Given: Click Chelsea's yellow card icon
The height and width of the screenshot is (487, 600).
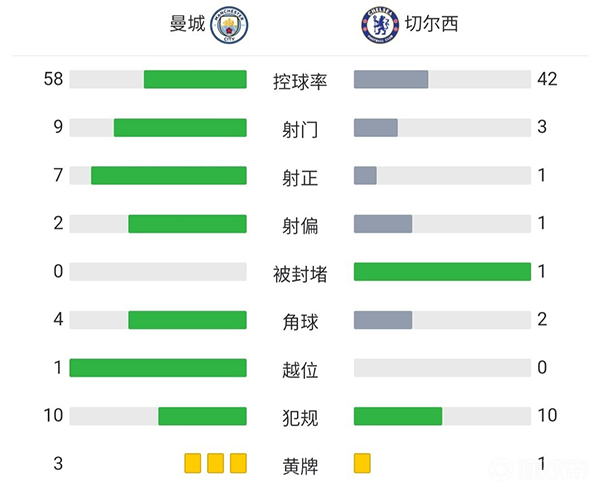Looking at the screenshot, I should pos(362,463).
